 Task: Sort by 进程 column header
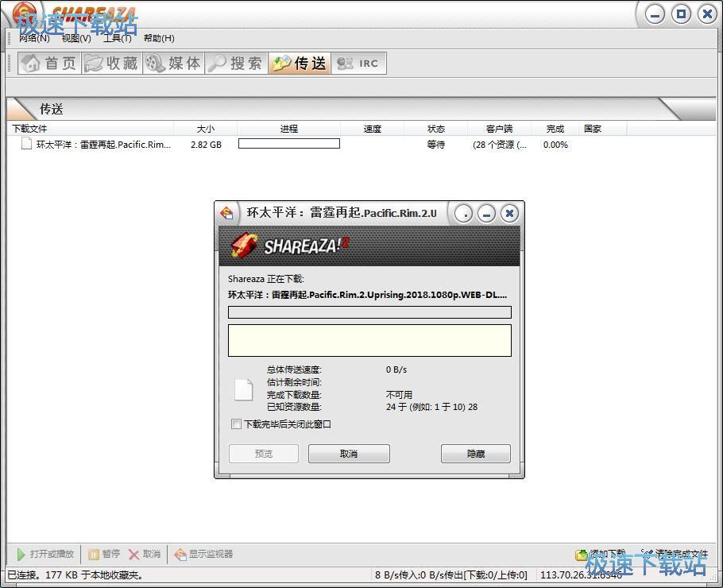(288, 129)
